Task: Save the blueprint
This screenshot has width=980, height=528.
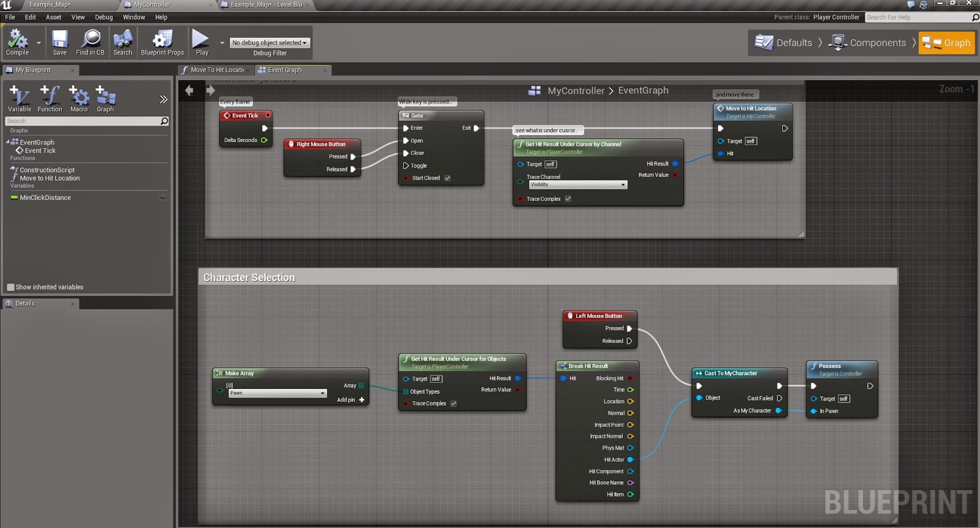Action: point(59,42)
